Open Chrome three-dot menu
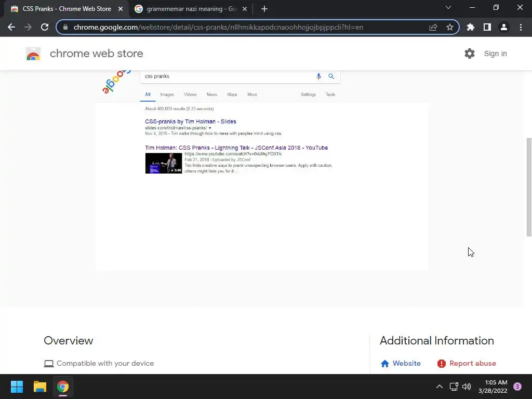Screen dimensions: 532x399 click(x=521, y=27)
